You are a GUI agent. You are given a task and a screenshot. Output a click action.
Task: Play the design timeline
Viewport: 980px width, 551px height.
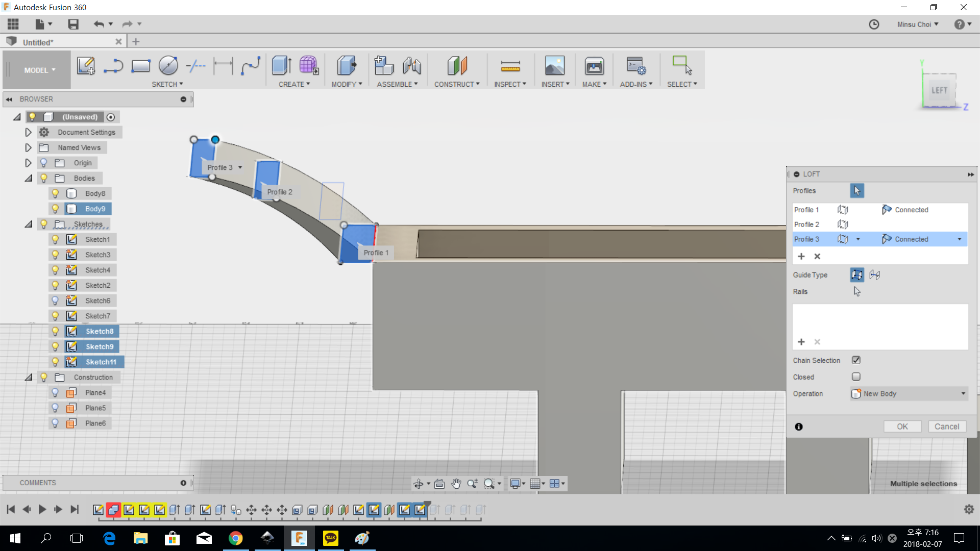(x=42, y=509)
